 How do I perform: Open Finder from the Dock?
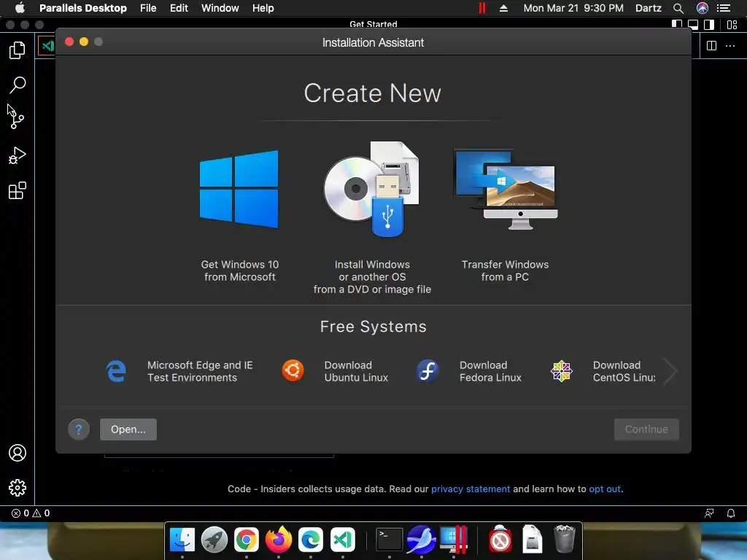pos(182,540)
